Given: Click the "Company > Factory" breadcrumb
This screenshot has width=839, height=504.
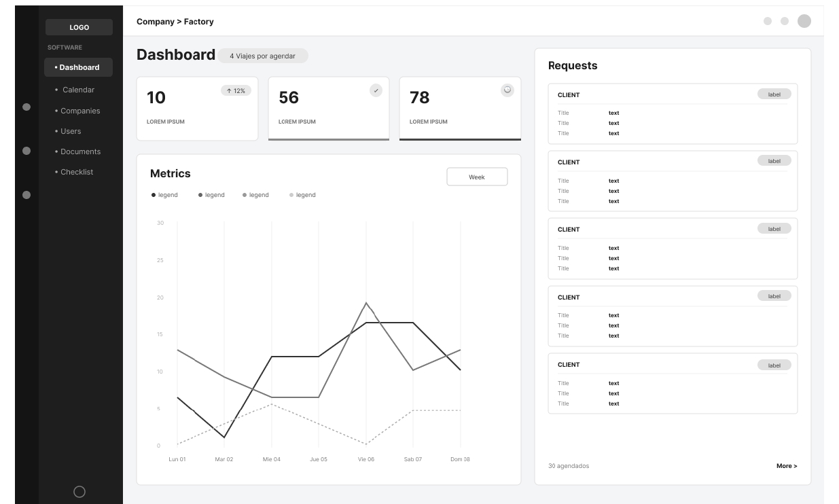Looking at the screenshot, I should pos(175,22).
